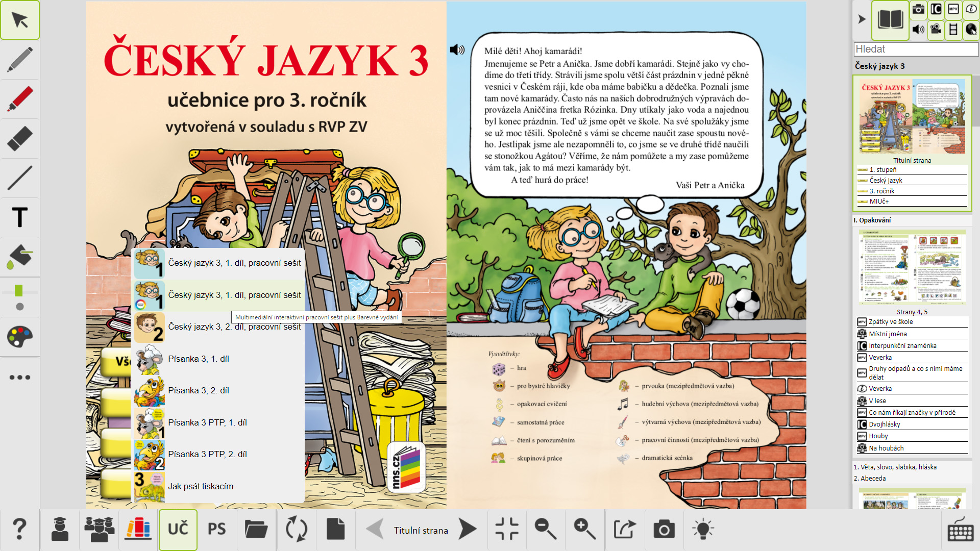Zoom in with the plus magnifier
980x551 pixels.
584,529
